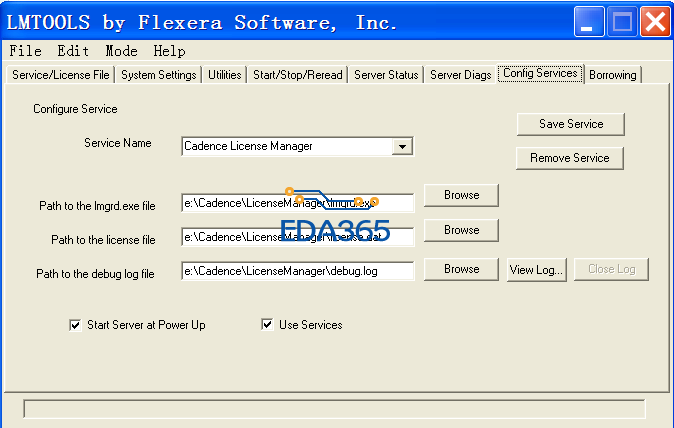Screen dimensions: 674x428
Task: Click the lmgrd.exe path input field
Action: point(298,203)
